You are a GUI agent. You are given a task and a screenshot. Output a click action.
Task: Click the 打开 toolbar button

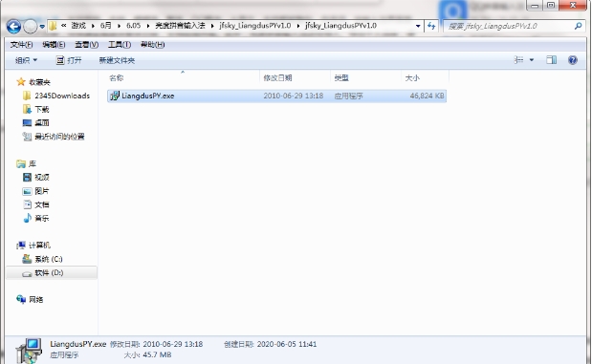coord(69,60)
